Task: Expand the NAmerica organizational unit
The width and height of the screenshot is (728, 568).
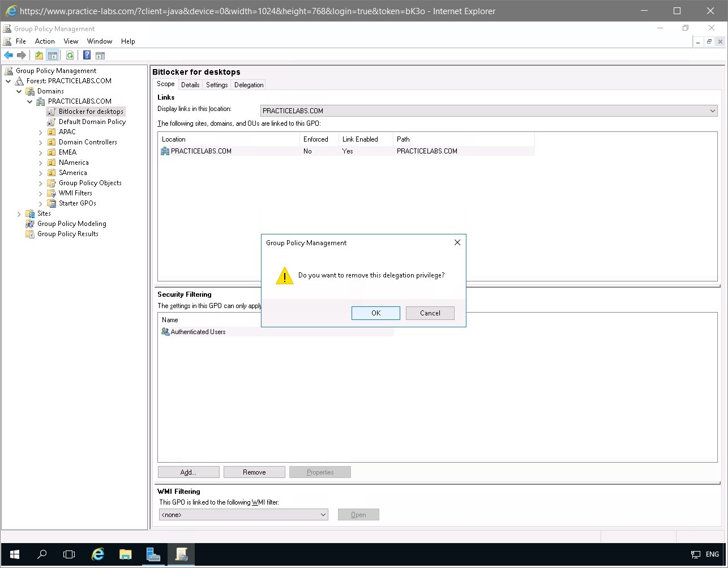Action: [x=41, y=163]
